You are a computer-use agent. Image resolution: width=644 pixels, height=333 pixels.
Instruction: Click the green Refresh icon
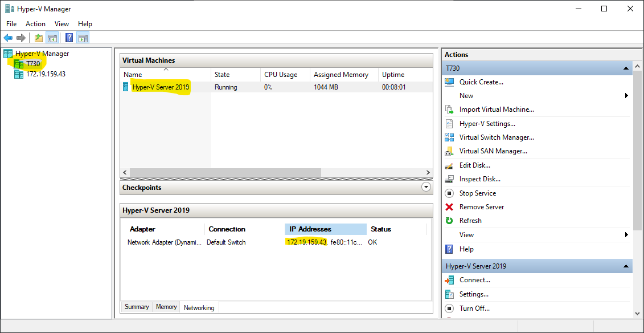[449, 221]
